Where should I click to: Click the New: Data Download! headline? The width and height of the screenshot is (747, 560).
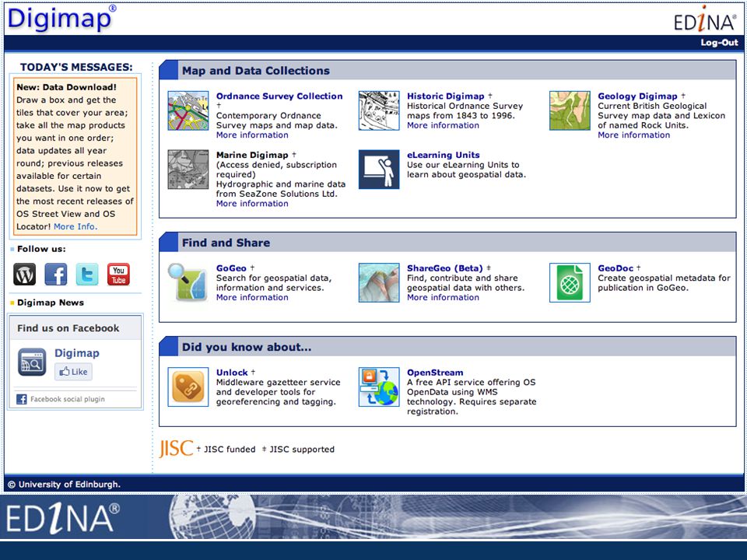click(x=66, y=87)
